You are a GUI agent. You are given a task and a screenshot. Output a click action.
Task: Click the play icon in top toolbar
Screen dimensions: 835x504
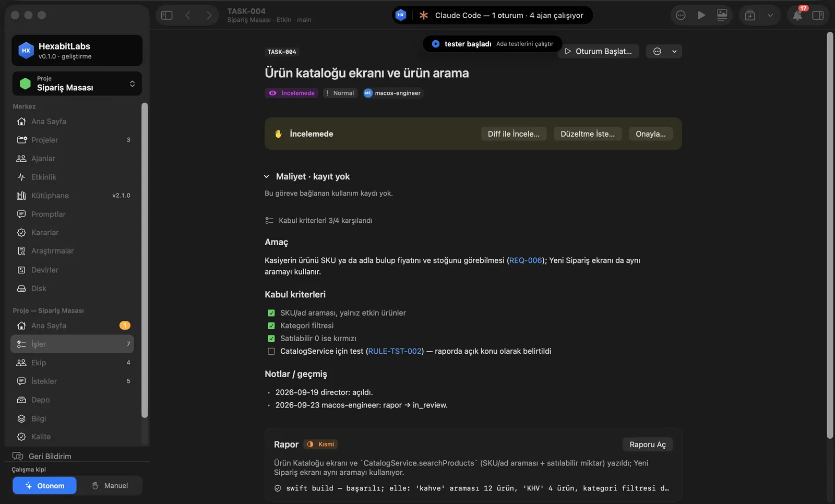pos(701,15)
